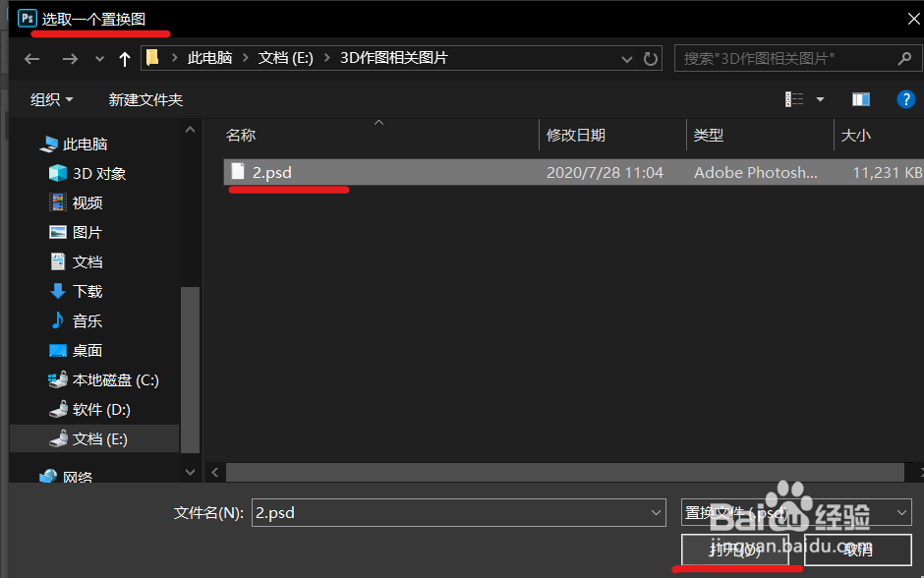Click the 名称 column header to sort

[241, 135]
